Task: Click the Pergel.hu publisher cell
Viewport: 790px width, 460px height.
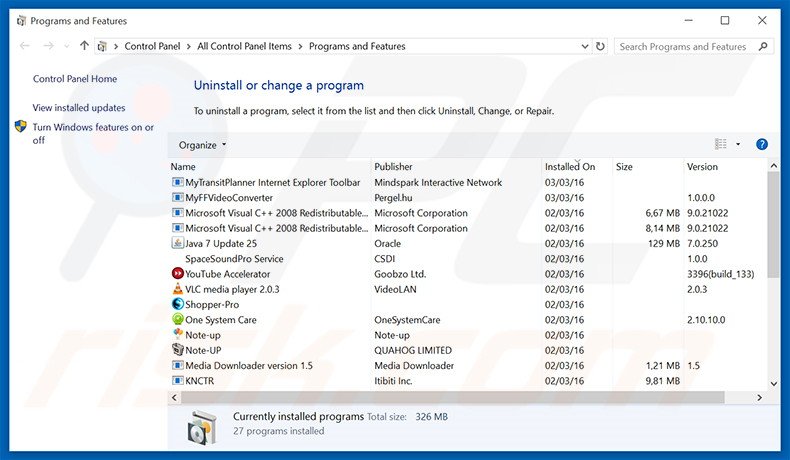Action: [x=393, y=198]
